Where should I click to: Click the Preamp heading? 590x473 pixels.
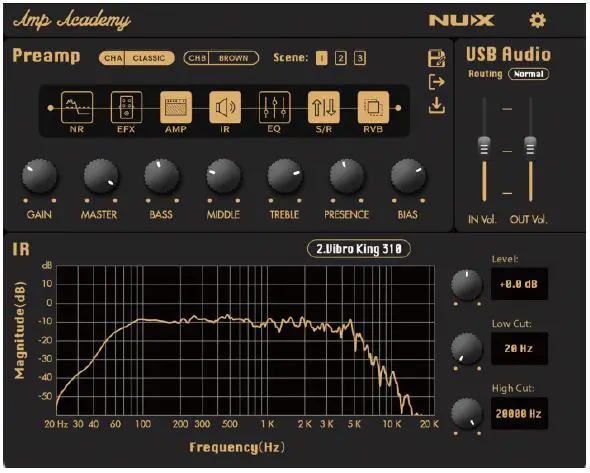click(x=46, y=56)
